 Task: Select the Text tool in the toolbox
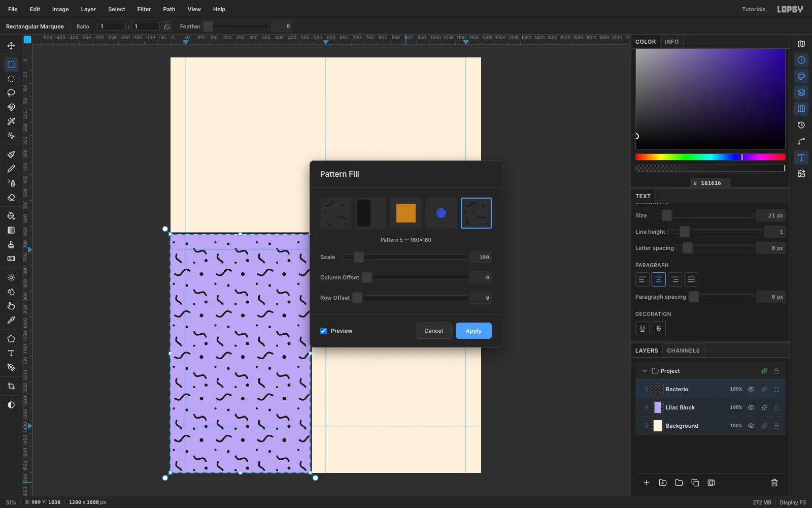tap(11, 353)
